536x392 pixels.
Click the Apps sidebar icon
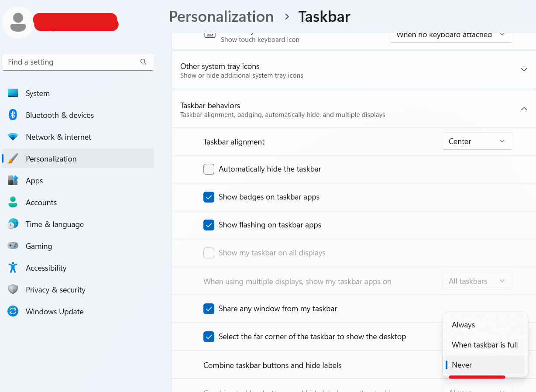[x=34, y=180]
